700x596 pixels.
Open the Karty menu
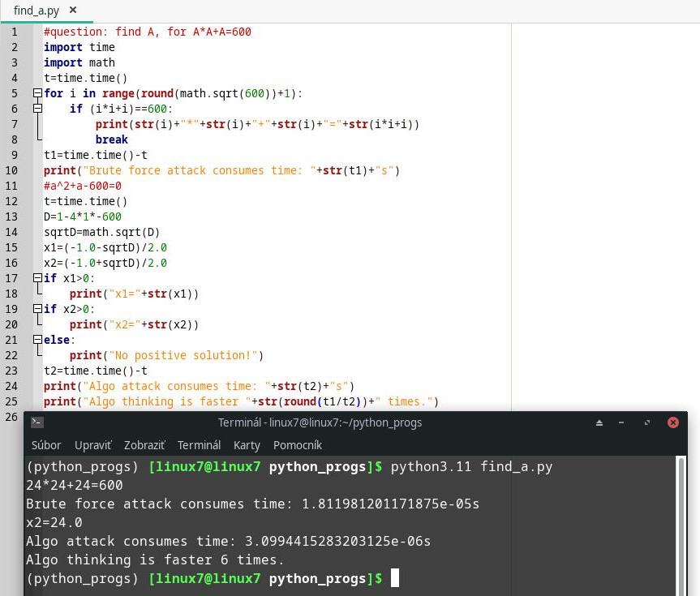pyautogui.click(x=247, y=445)
